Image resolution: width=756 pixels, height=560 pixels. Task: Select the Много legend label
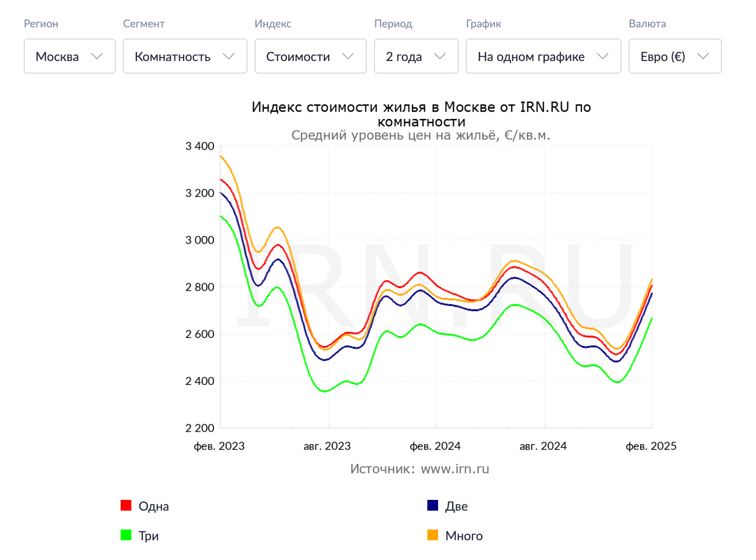464,536
